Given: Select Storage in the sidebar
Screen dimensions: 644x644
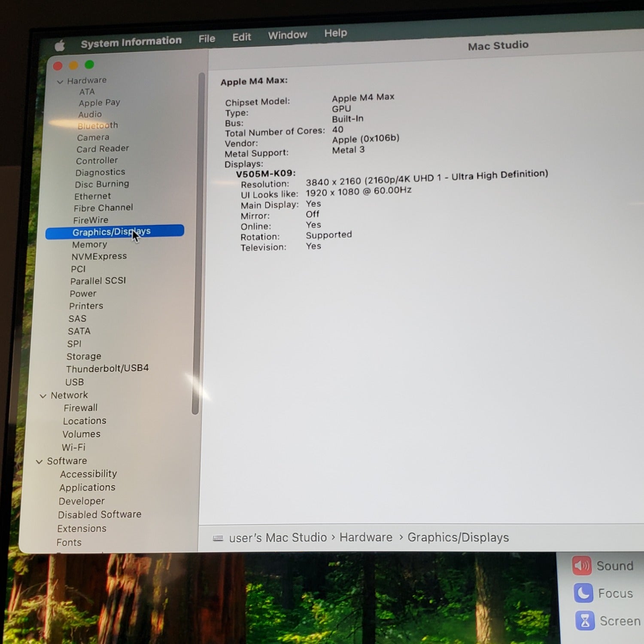Looking at the screenshot, I should click(x=84, y=356).
